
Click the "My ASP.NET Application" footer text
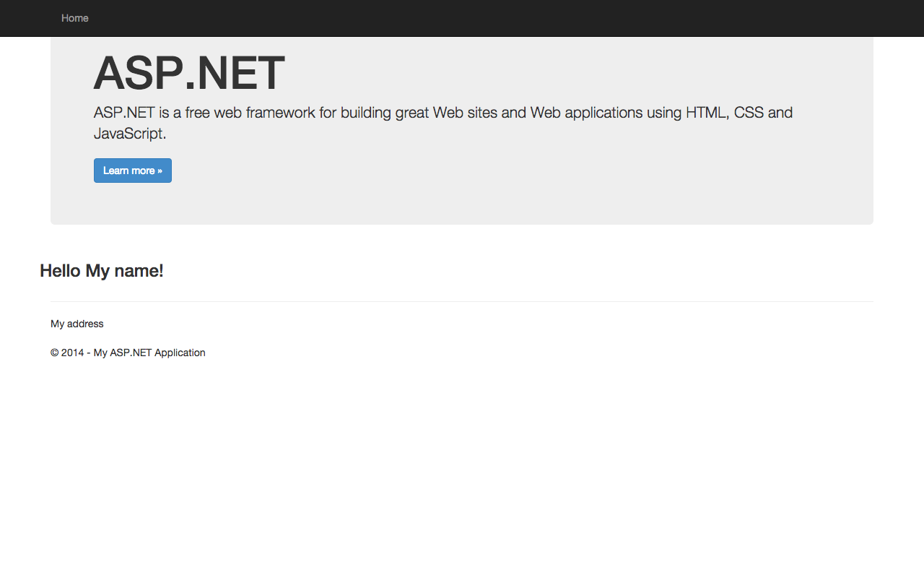[149, 353]
